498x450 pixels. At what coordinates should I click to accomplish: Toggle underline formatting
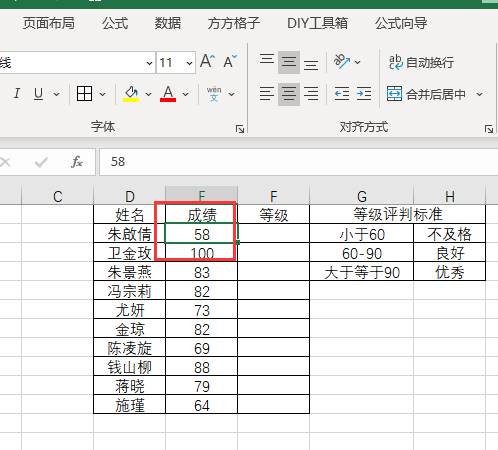[39, 94]
